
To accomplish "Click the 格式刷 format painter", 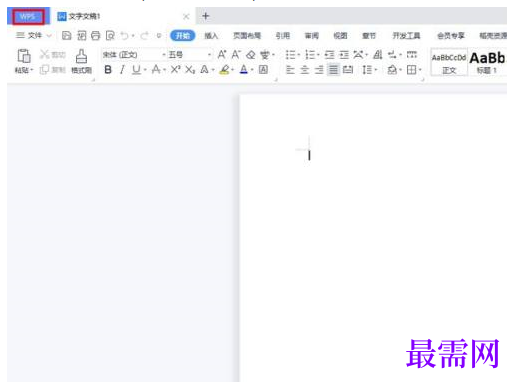I will click(81, 61).
